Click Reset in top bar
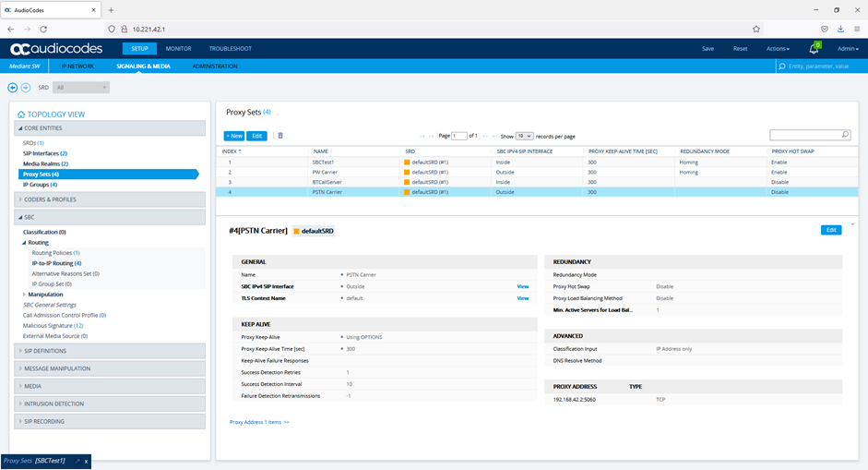The height and width of the screenshot is (470, 868). pyautogui.click(x=740, y=49)
